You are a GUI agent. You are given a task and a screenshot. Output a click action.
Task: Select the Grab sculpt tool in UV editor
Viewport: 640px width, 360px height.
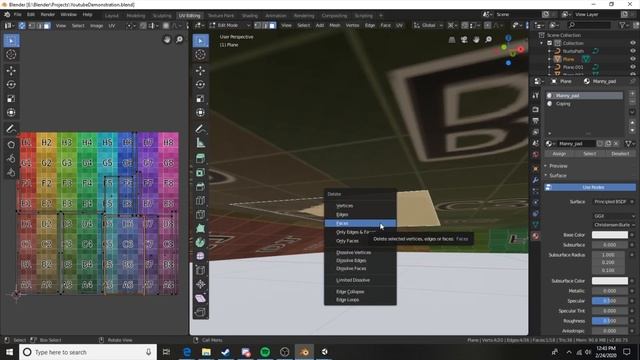(11, 144)
